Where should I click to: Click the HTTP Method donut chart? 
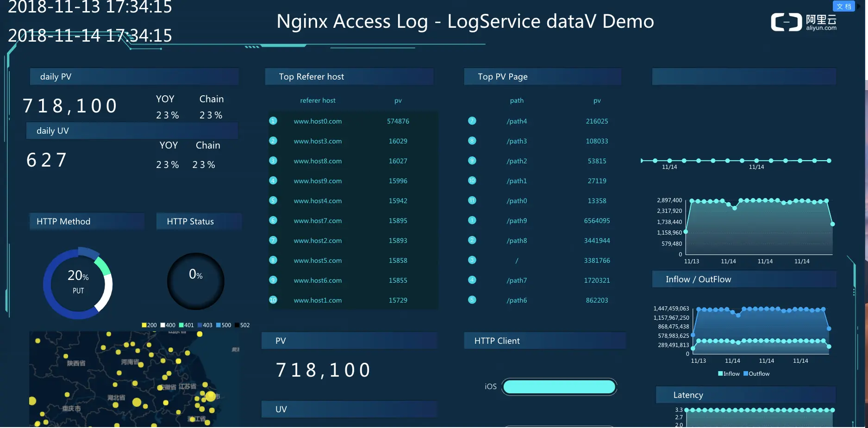click(78, 284)
